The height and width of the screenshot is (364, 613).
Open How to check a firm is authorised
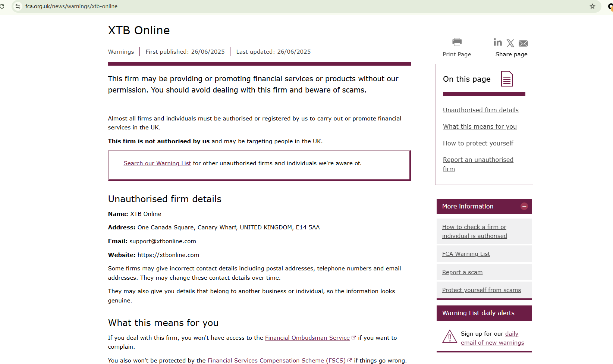pyautogui.click(x=474, y=231)
